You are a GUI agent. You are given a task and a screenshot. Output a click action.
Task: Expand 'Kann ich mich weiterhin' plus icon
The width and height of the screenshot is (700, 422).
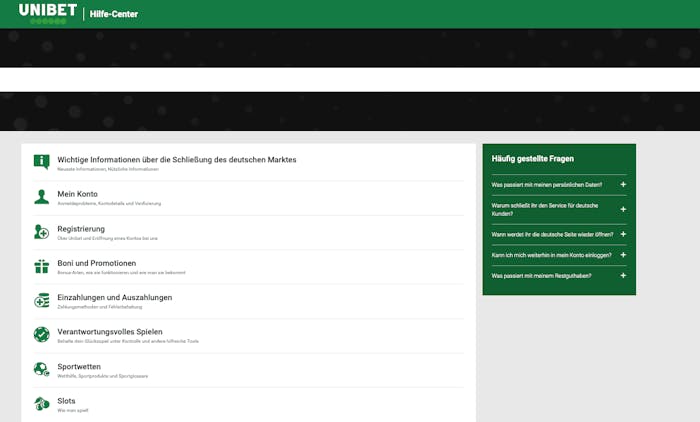coord(623,255)
